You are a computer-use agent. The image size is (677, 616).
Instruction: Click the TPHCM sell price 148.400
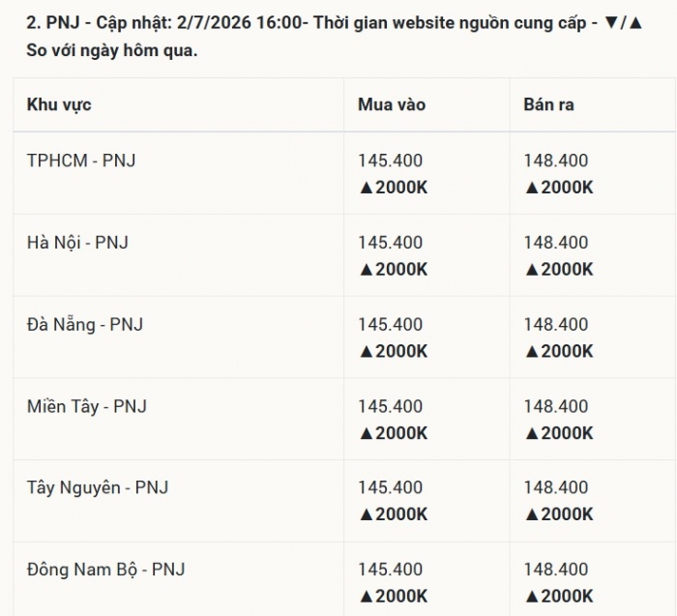click(x=556, y=161)
